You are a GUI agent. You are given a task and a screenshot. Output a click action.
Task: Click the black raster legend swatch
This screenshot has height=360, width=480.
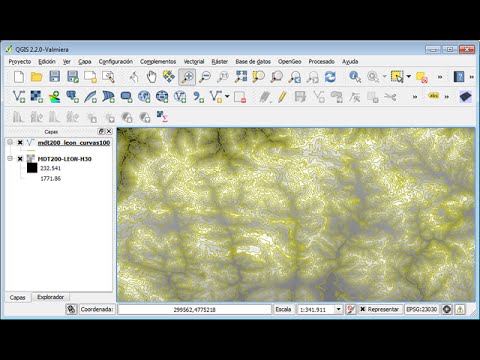coord(32,168)
